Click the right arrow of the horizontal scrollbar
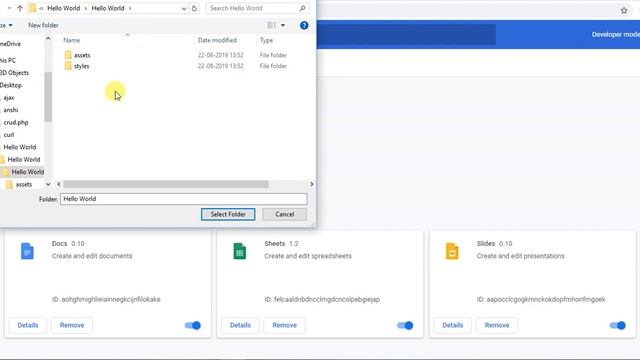640x360 pixels. (312, 184)
